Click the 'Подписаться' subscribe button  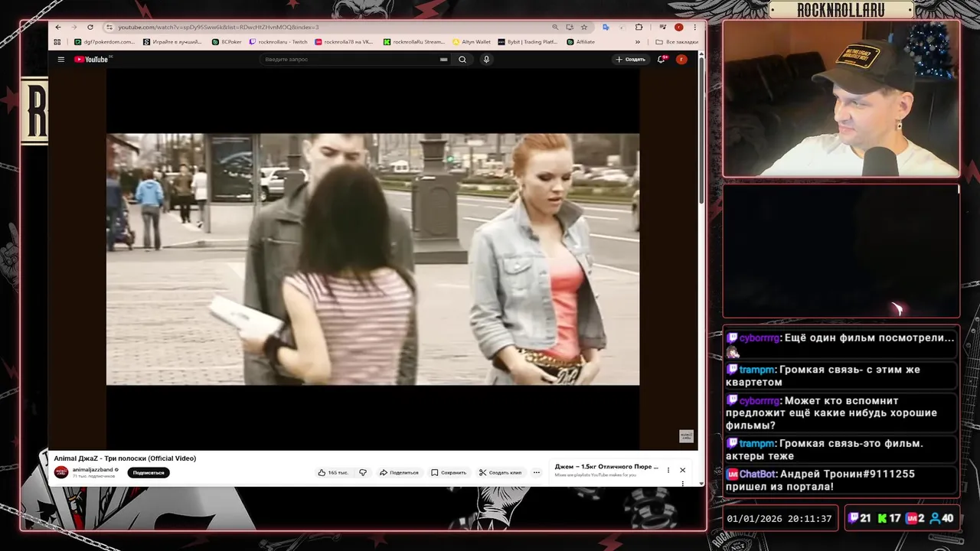(x=149, y=472)
